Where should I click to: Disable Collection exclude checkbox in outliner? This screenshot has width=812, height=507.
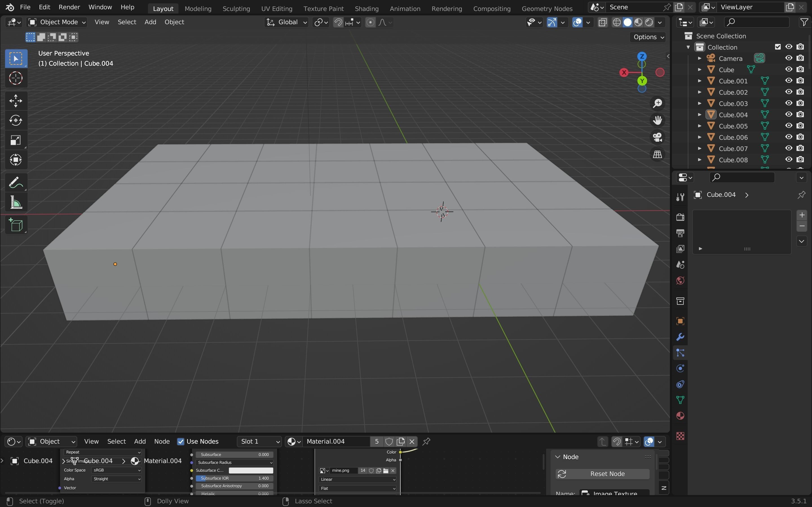pos(778,47)
